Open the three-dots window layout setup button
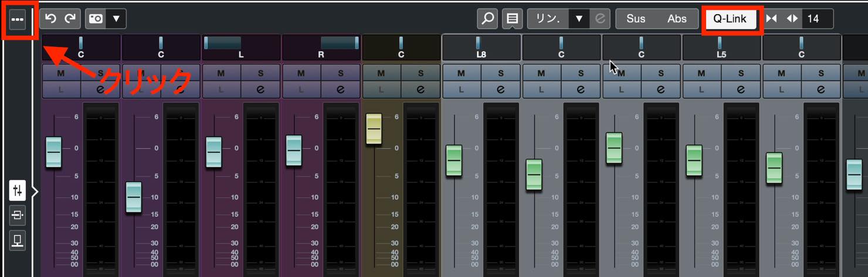Screen dimensions: 868x277 pos(18,19)
